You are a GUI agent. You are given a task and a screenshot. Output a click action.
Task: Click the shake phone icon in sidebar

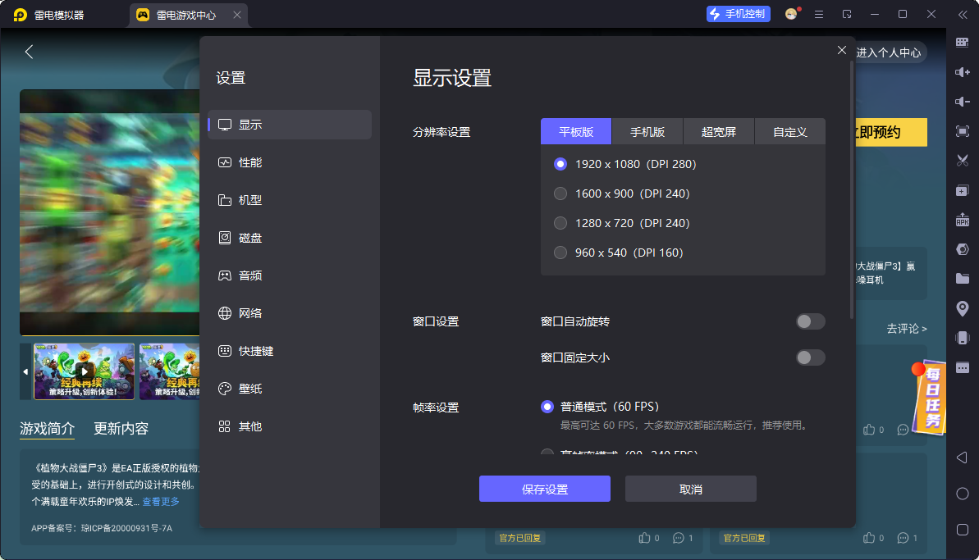[x=962, y=338]
